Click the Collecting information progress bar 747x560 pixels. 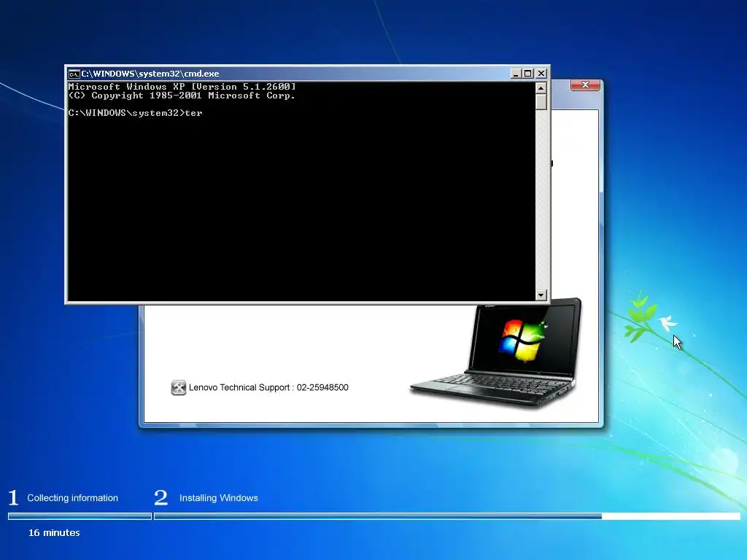(80, 516)
